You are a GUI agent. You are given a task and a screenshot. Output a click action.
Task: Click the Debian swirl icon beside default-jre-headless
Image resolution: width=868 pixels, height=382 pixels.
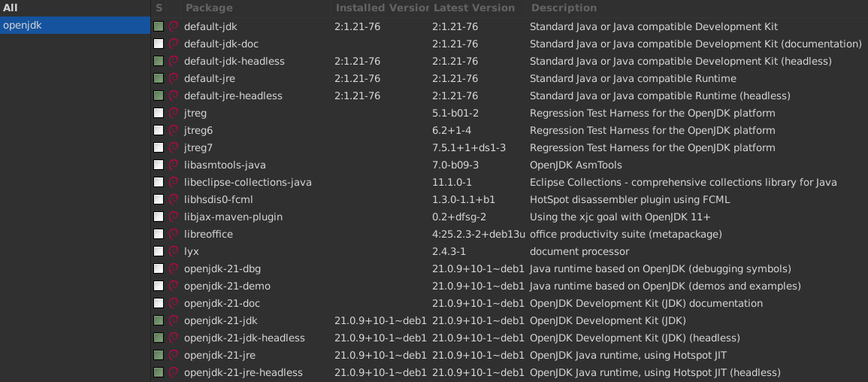click(174, 95)
